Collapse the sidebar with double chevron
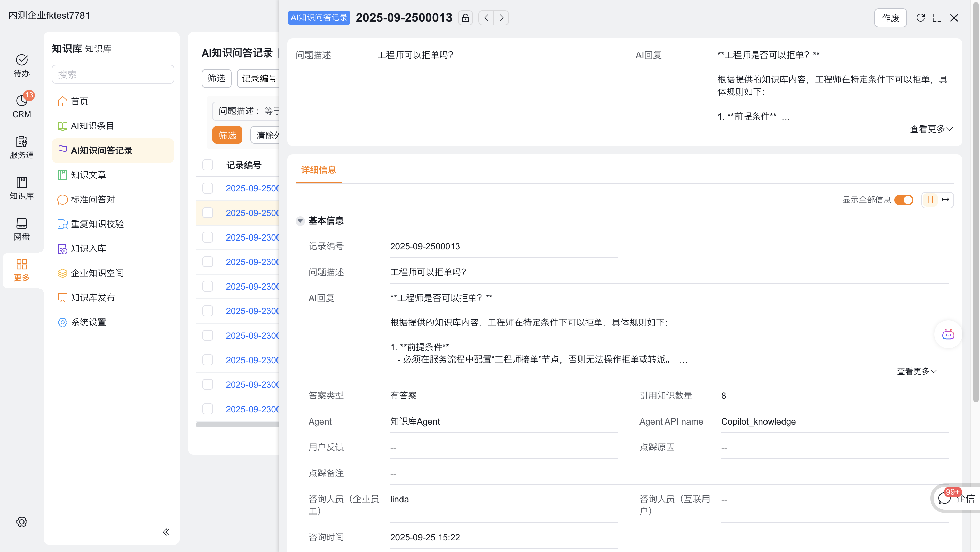980x552 pixels. [166, 532]
